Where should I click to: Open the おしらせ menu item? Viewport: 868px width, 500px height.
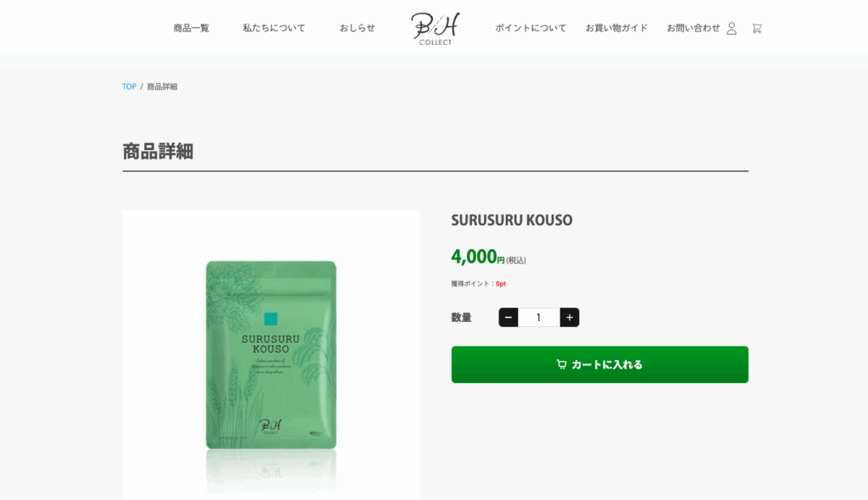click(x=357, y=28)
